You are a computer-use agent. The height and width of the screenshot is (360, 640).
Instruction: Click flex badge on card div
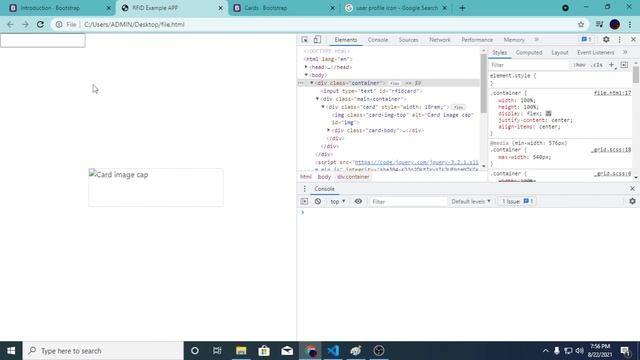pyautogui.click(x=458, y=107)
